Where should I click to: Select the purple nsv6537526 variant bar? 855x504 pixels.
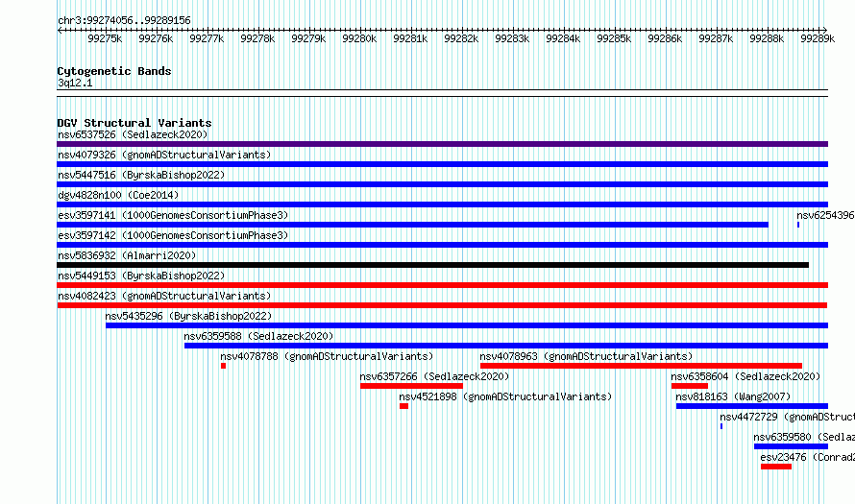pyautogui.click(x=442, y=144)
